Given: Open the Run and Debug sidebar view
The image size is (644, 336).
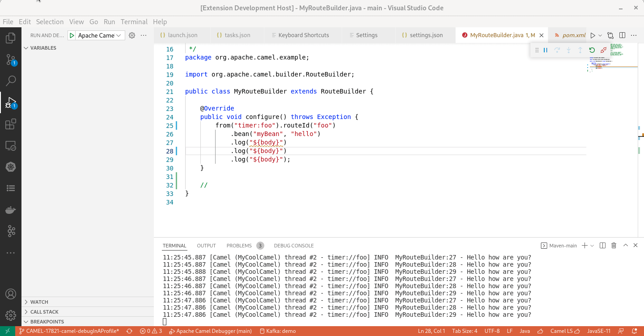Looking at the screenshot, I should pos(10,102).
